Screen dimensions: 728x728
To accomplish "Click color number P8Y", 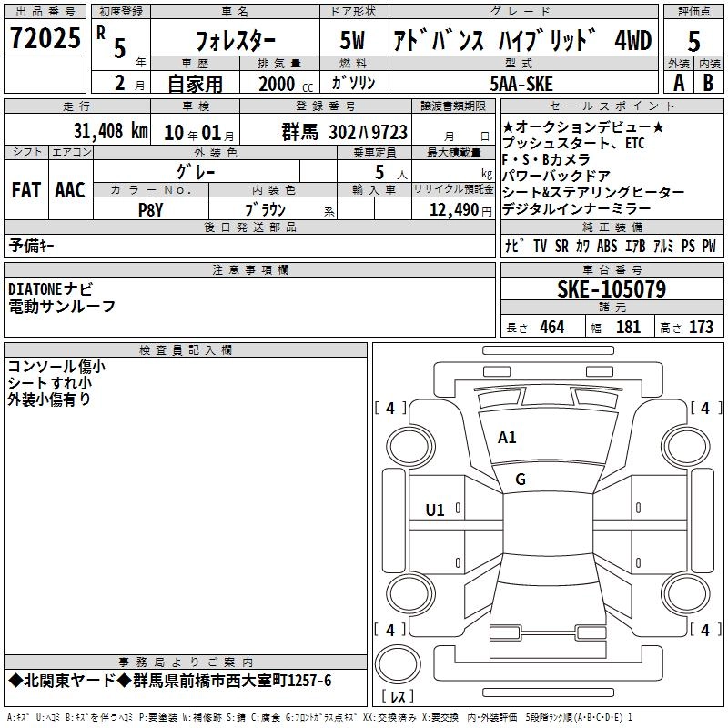I will (150, 209).
